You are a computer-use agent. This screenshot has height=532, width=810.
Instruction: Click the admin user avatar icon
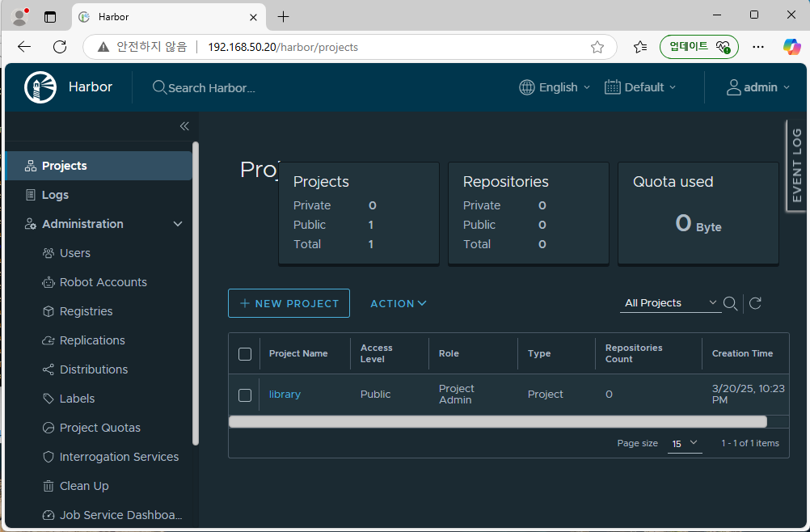(x=733, y=87)
